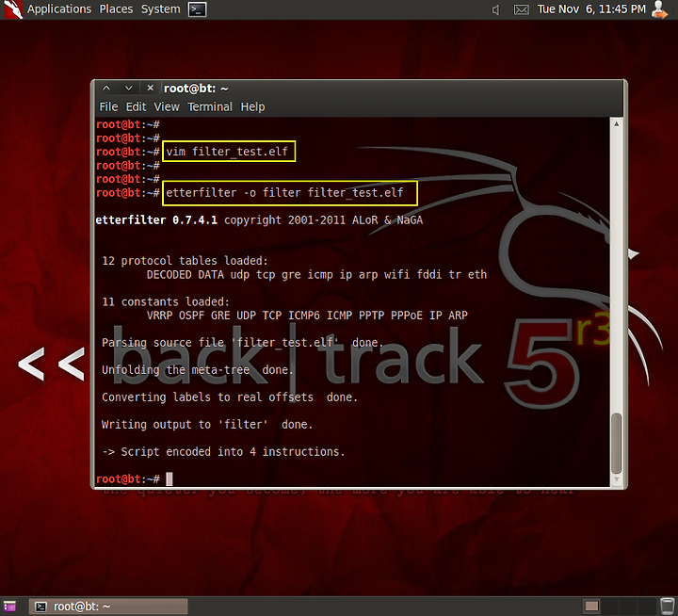Open the terminal Edit menu

pyautogui.click(x=136, y=106)
